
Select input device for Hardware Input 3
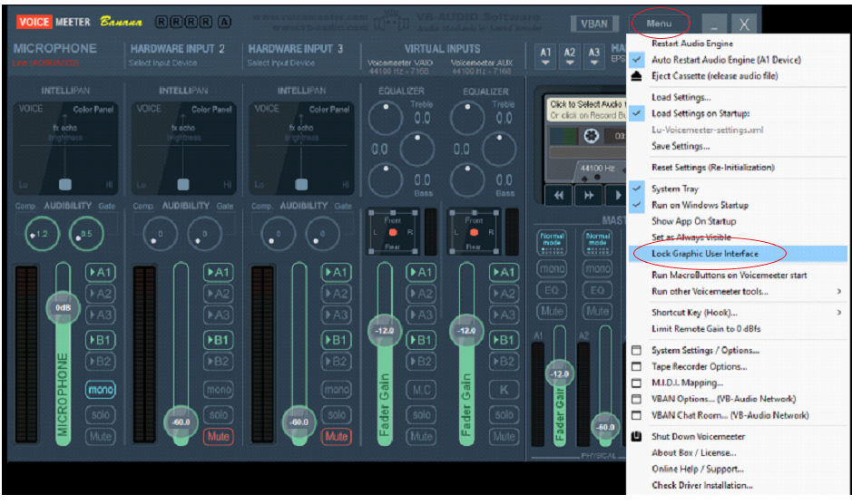click(281, 63)
